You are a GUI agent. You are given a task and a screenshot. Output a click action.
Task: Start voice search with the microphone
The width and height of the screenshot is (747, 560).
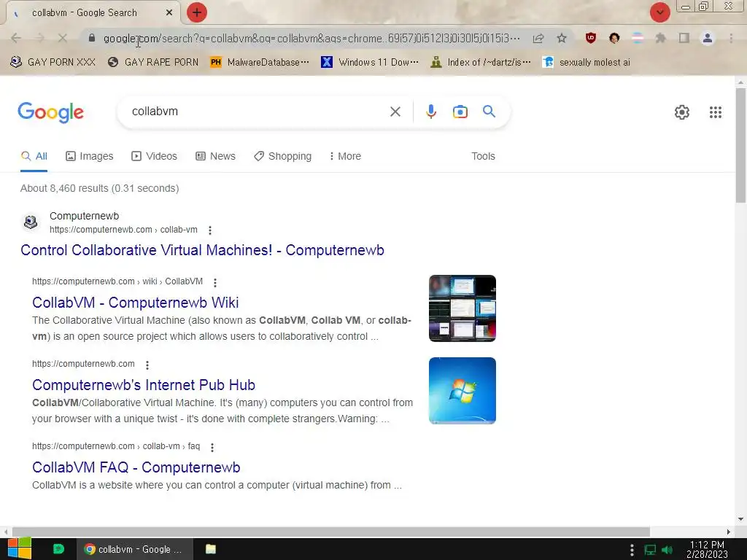pyautogui.click(x=430, y=112)
